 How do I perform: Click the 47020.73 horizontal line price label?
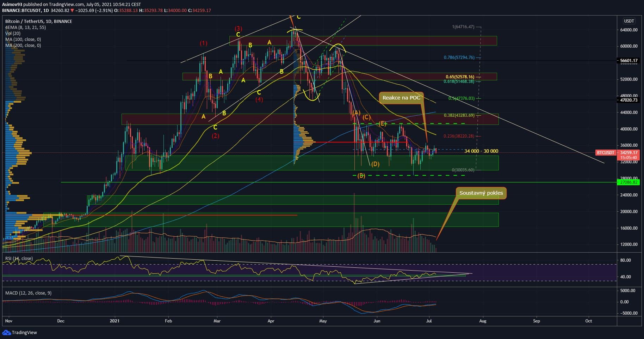[x=629, y=100]
